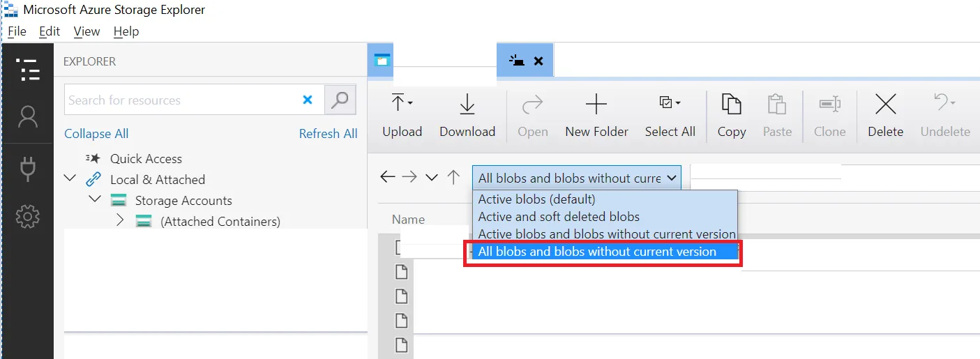
Task: Open Settings gear in the sidebar
Action: [x=28, y=217]
